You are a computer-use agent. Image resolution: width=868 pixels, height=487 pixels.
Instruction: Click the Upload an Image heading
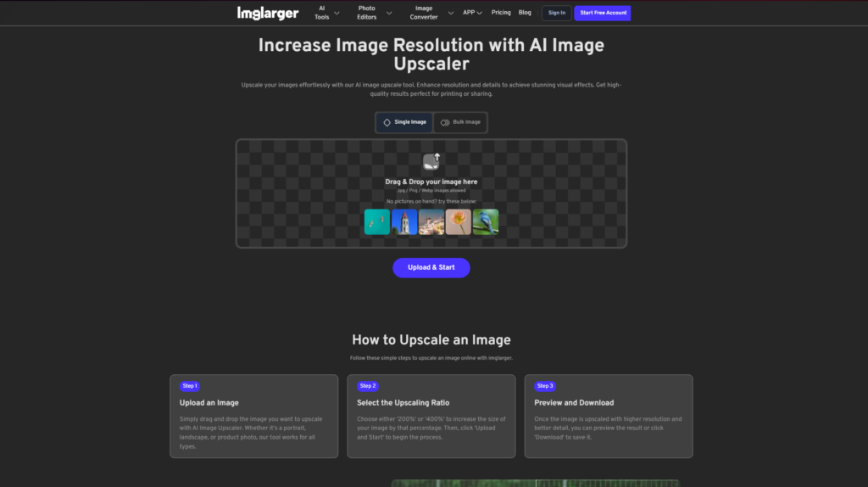(209, 403)
